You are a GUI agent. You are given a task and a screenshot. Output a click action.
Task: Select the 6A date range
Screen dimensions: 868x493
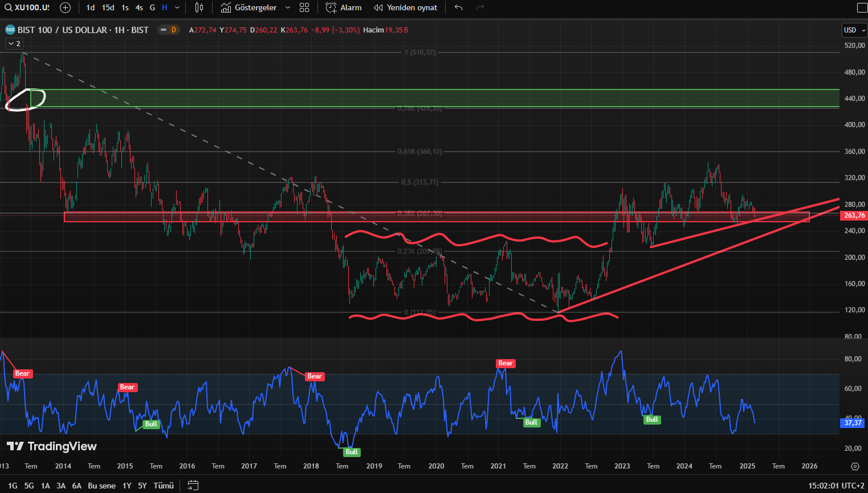tap(77, 486)
